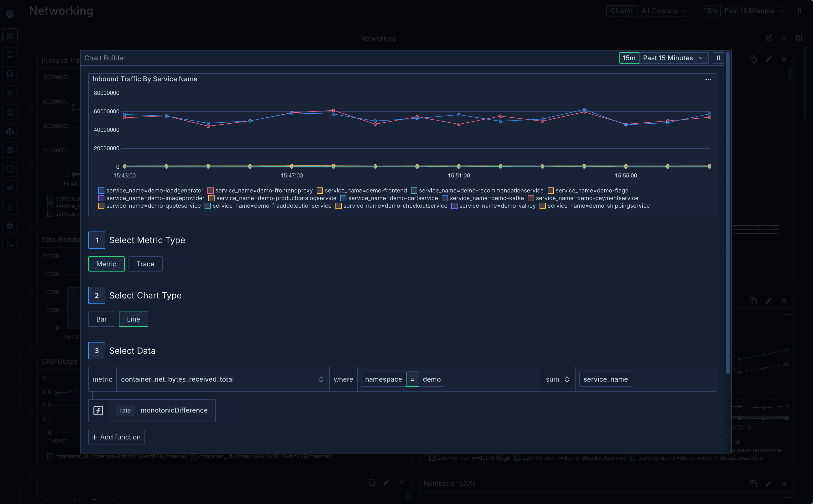Select Bar chart type option
Screen dimensions: 813x504
tap(102, 319)
